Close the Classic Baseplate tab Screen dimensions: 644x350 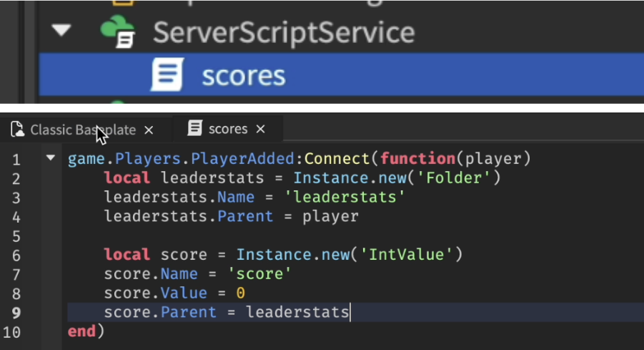coord(149,130)
